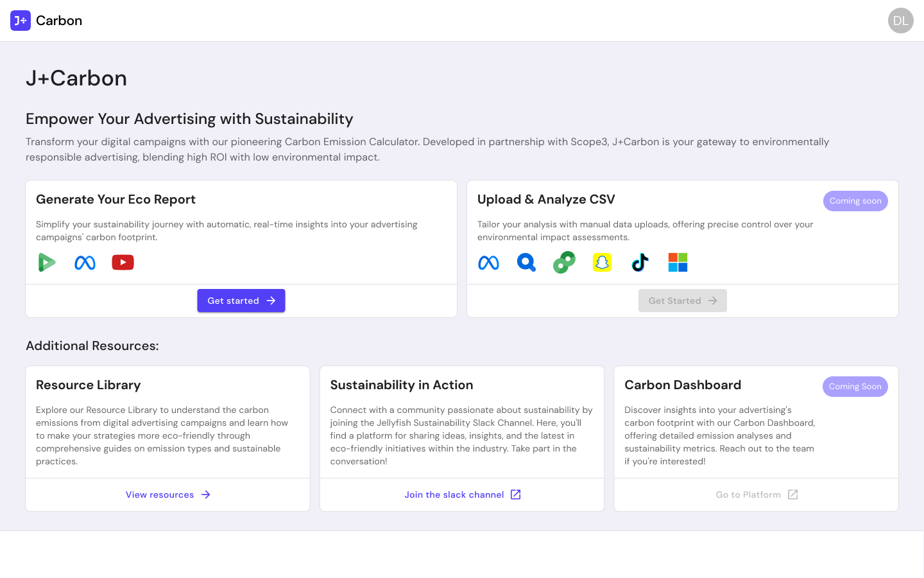Select the Snapchat icon
This screenshot has width=924, height=578.
602,262
